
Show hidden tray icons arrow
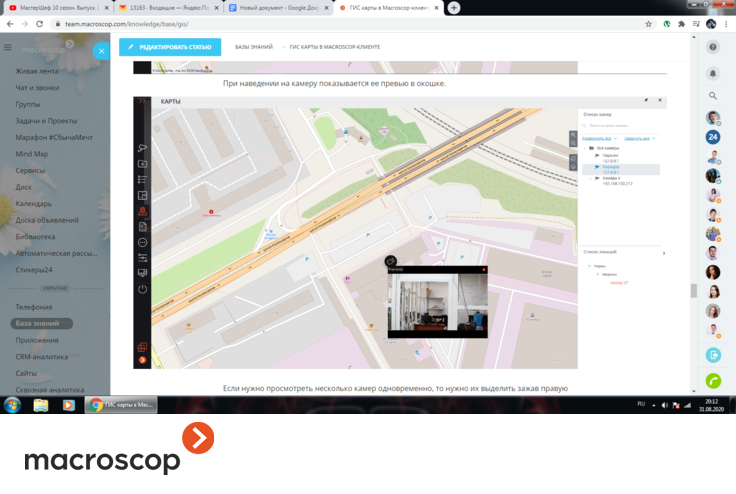coord(654,405)
